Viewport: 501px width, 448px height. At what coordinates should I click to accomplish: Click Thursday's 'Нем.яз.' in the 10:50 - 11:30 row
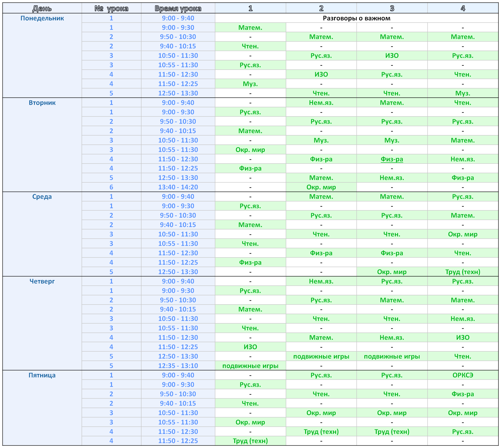(x=463, y=319)
